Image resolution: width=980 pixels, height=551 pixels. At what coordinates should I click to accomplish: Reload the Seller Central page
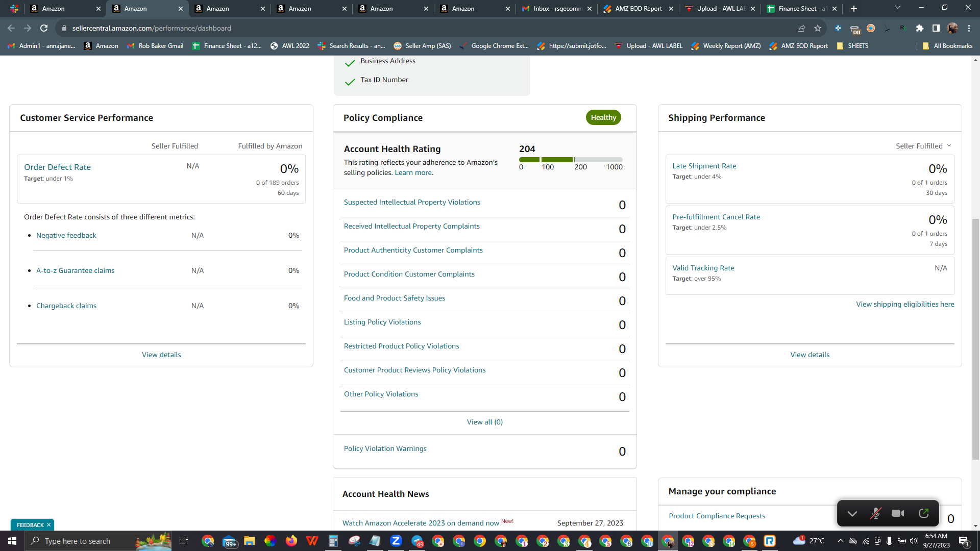[44, 28]
